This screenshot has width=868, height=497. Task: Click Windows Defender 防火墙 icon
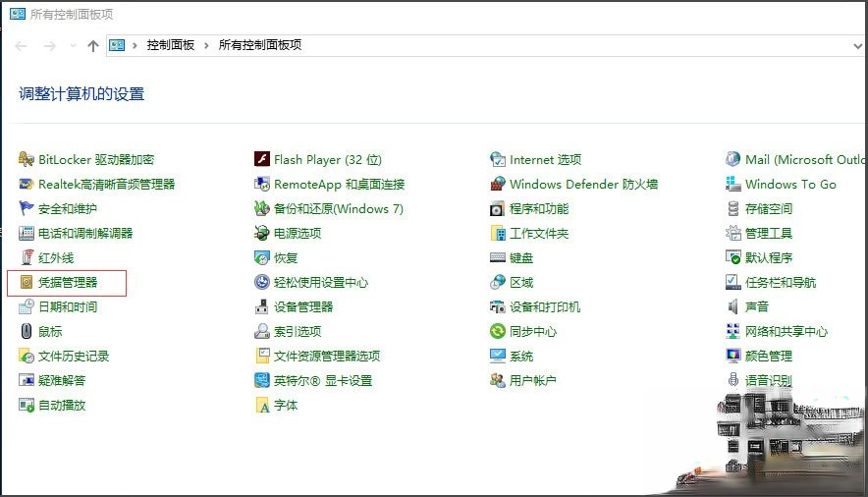coord(498,184)
